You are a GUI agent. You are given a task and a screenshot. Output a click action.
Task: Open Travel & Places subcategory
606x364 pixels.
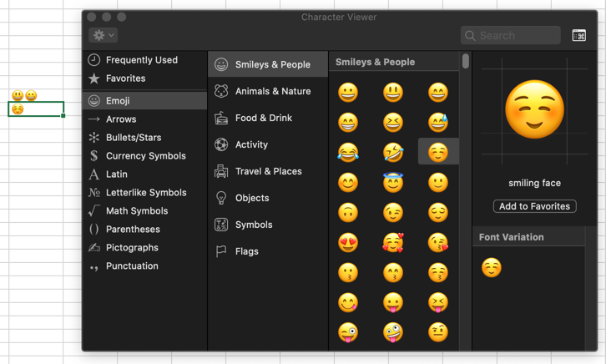point(268,171)
